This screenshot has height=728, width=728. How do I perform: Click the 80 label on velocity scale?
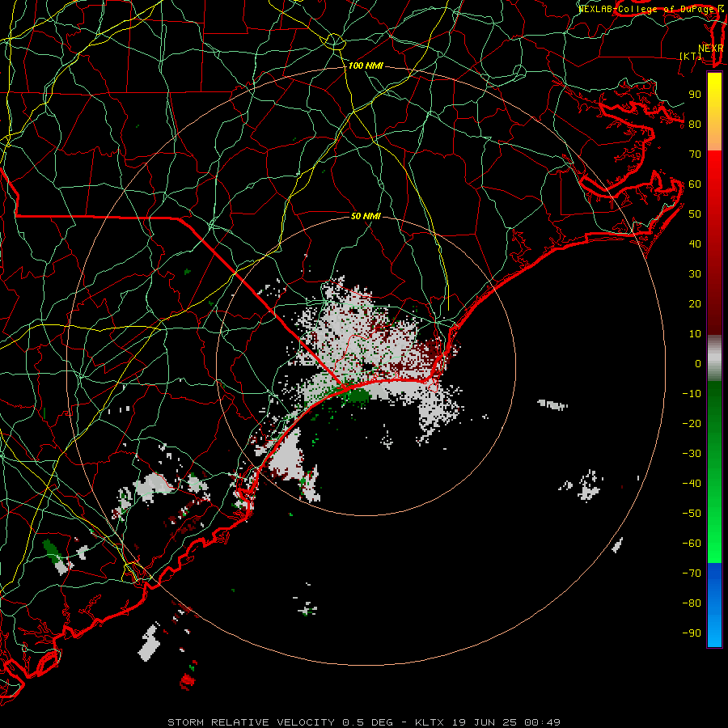point(695,124)
